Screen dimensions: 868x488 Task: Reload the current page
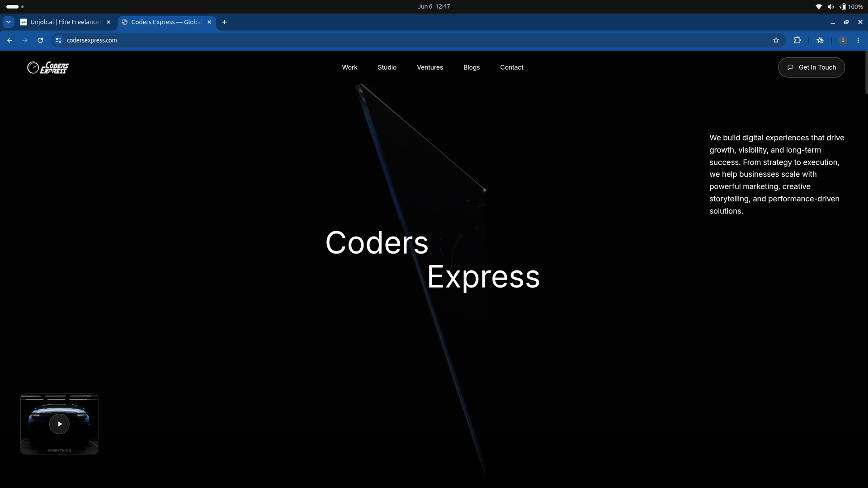[x=40, y=40]
